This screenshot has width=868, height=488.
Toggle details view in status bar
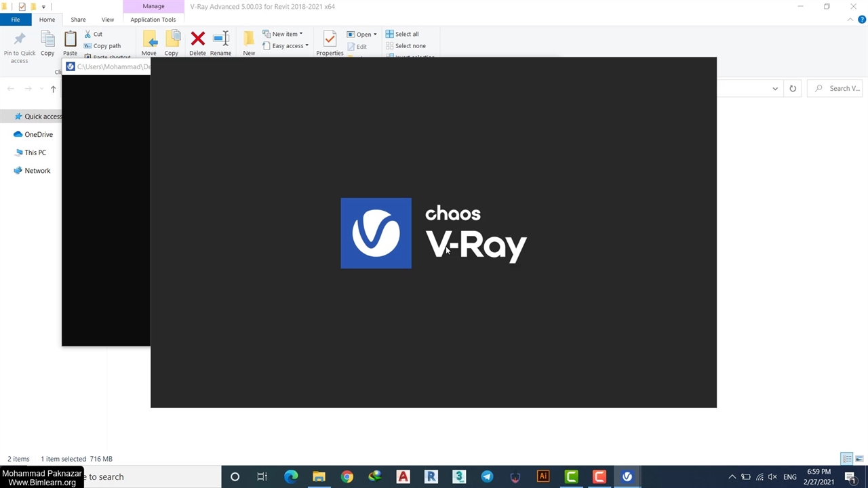(x=846, y=459)
